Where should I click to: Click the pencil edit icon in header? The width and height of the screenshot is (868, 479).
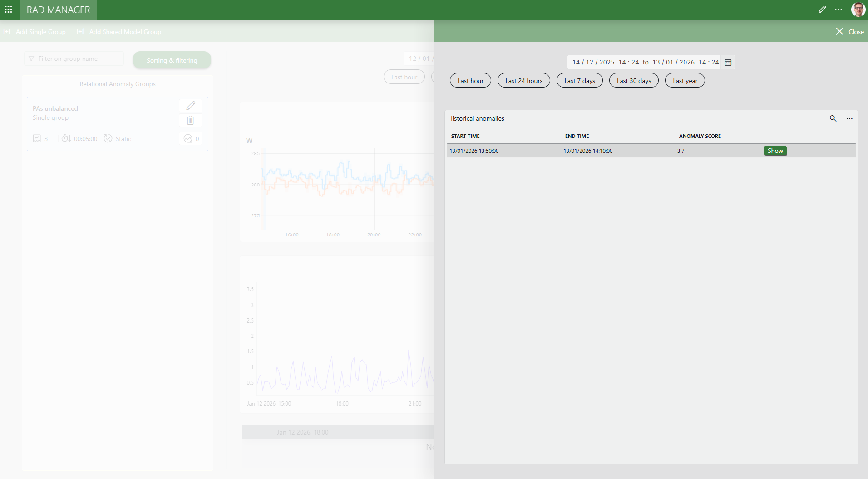point(822,10)
